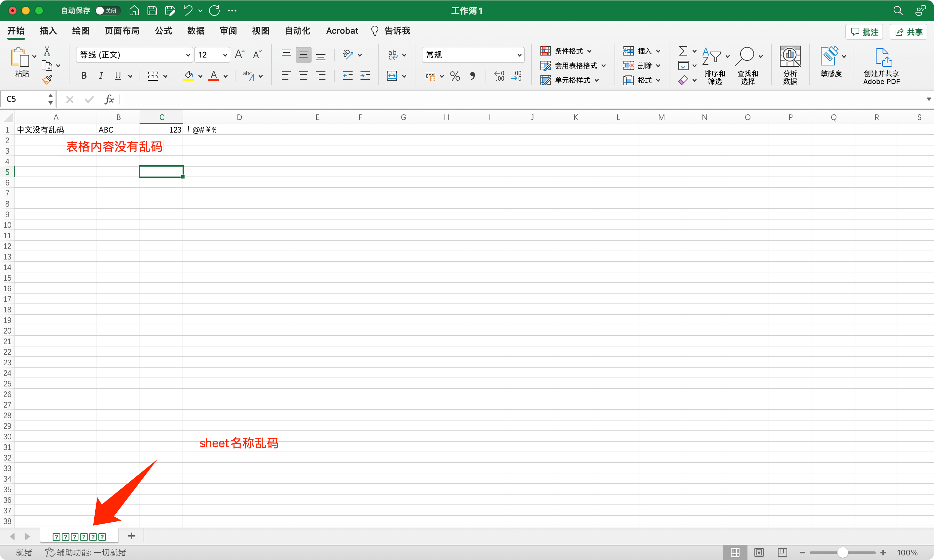Open the font name dropdown

pos(188,55)
